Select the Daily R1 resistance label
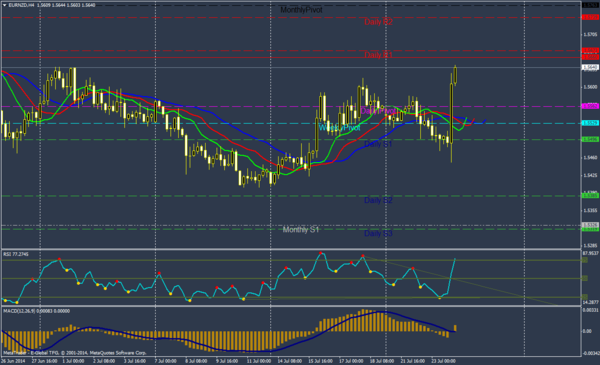Viewport: 600px width, 365px height. click(378, 55)
